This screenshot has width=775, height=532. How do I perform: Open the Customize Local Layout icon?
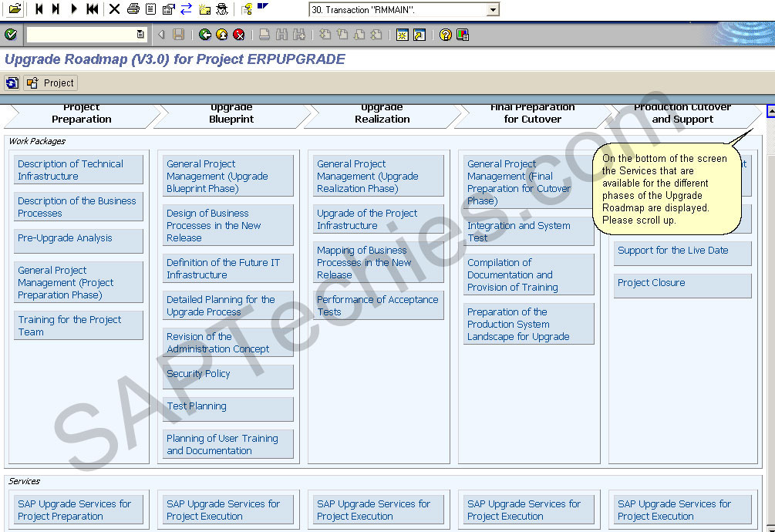[463, 35]
